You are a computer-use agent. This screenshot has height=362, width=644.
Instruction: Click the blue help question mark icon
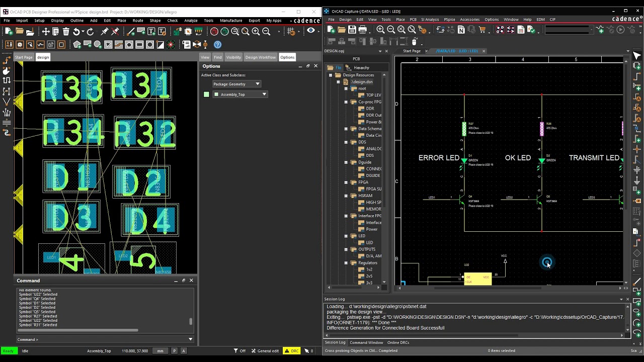(218, 44)
